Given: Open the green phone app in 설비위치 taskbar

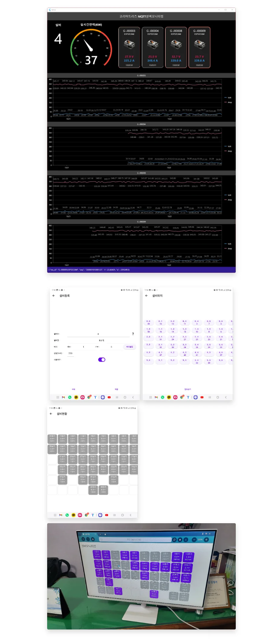Looking at the screenshot, I should pos(163,397).
